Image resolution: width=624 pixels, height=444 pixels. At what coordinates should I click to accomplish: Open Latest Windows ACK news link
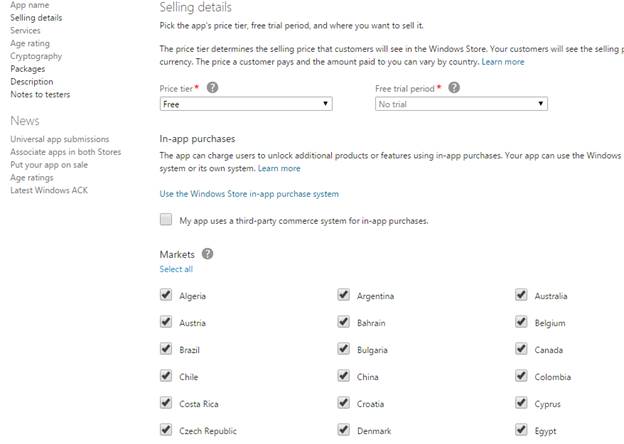pyautogui.click(x=48, y=190)
